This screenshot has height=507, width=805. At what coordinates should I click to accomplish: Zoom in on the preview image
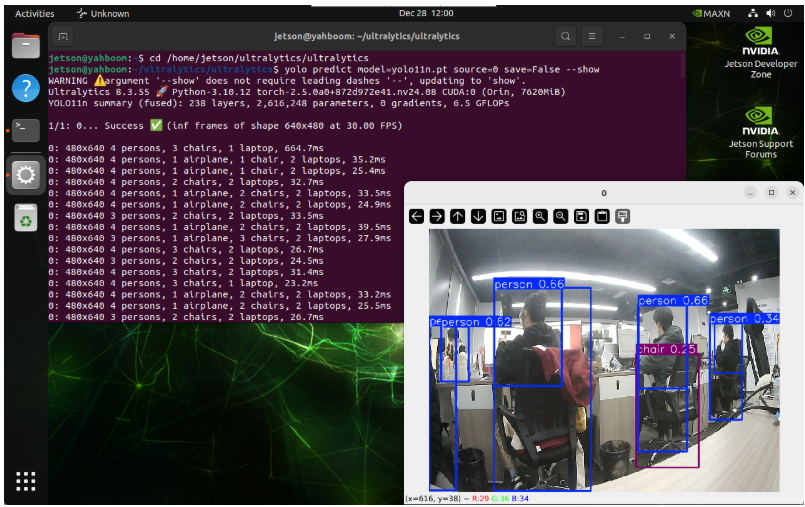click(540, 216)
